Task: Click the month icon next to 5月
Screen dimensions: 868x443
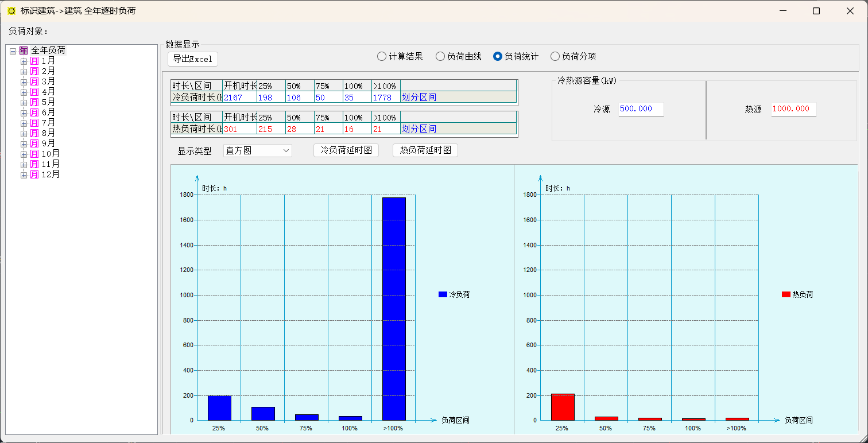Action: click(x=34, y=102)
